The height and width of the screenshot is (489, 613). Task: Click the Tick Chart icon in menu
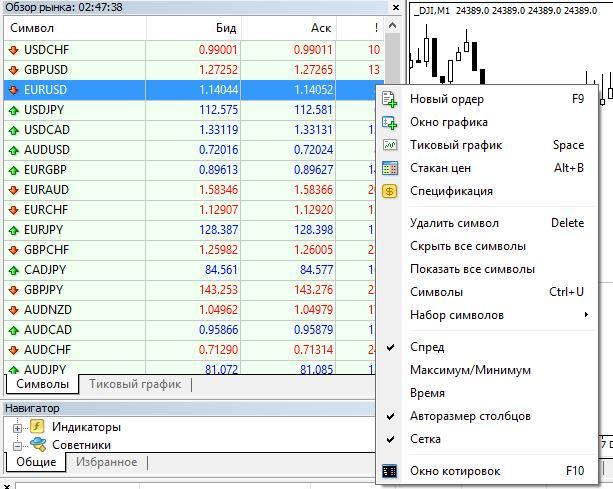pos(390,145)
